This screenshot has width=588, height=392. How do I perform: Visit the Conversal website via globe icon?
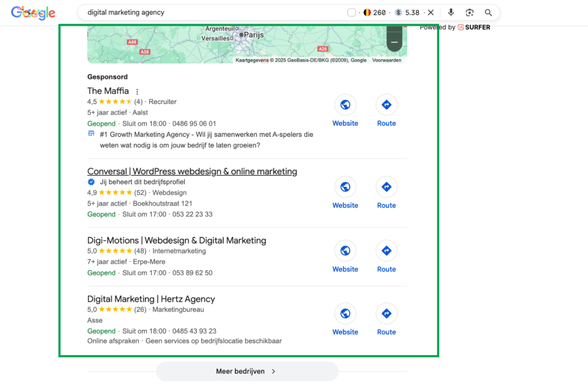(x=345, y=187)
